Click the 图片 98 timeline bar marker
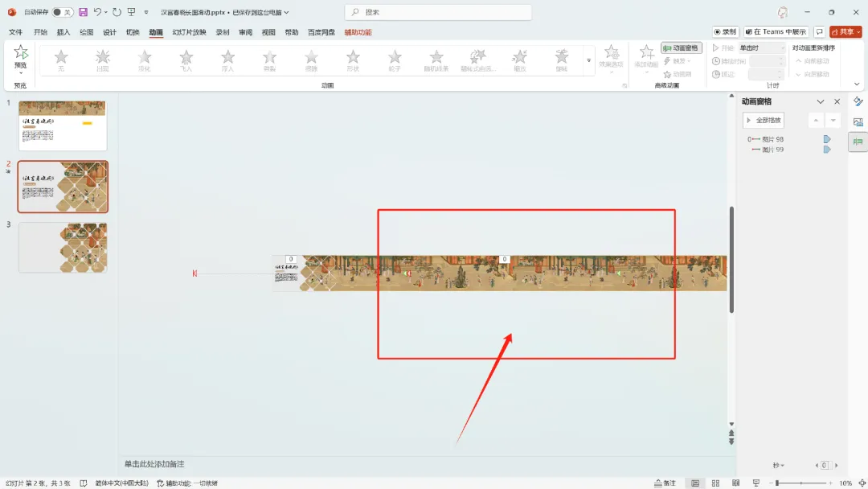Image resolution: width=868 pixels, height=489 pixels. click(827, 139)
